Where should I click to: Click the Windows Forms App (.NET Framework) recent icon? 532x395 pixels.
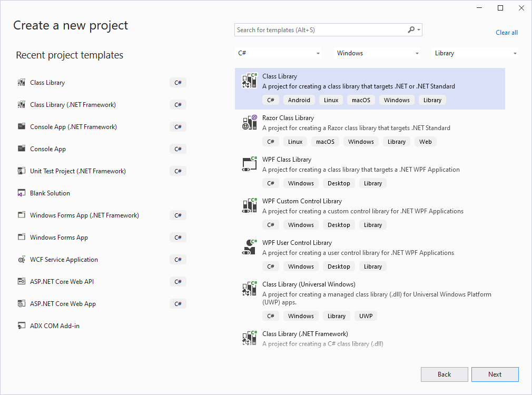pos(22,215)
